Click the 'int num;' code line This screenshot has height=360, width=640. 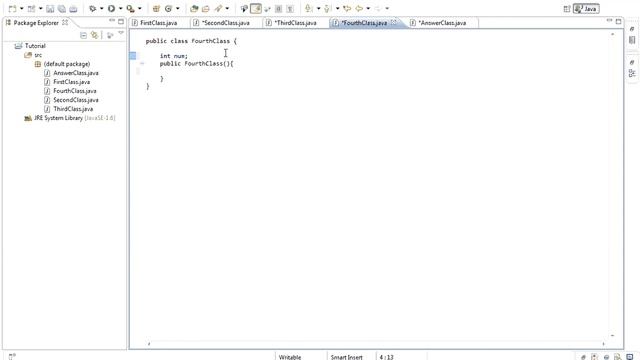(173, 56)
